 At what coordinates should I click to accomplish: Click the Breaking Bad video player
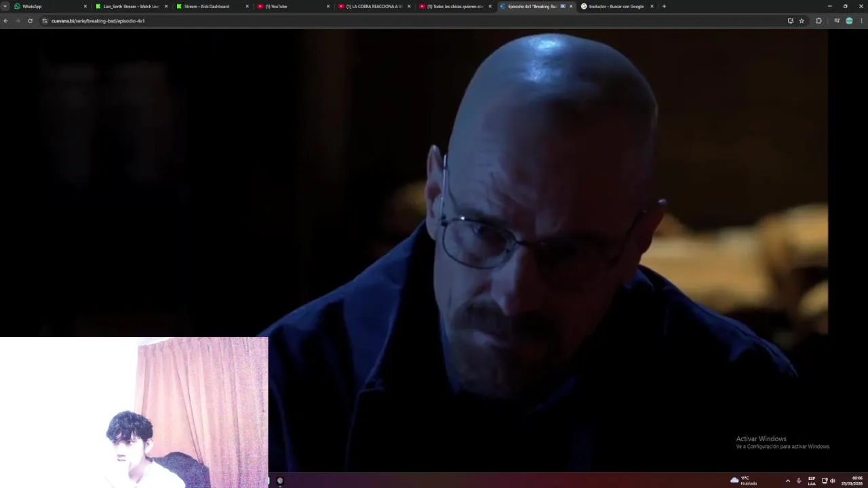(434, 251)
